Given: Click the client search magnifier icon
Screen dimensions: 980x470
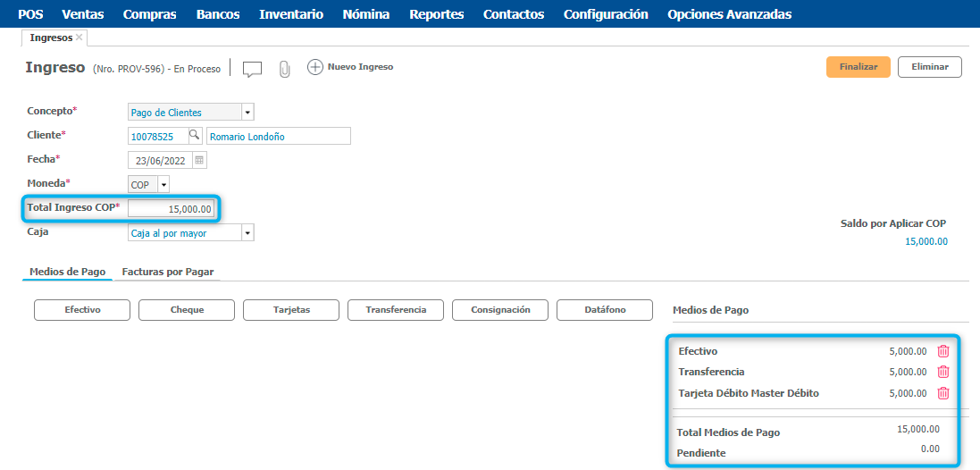Looking at the screenshot, I should tap(194, 136).
